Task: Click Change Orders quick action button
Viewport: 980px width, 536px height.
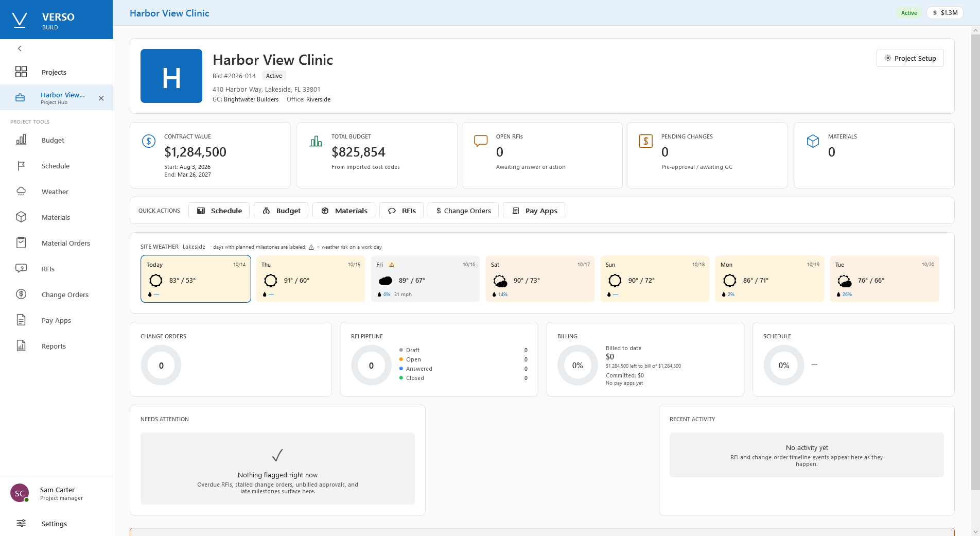Action: click(463, 211)
